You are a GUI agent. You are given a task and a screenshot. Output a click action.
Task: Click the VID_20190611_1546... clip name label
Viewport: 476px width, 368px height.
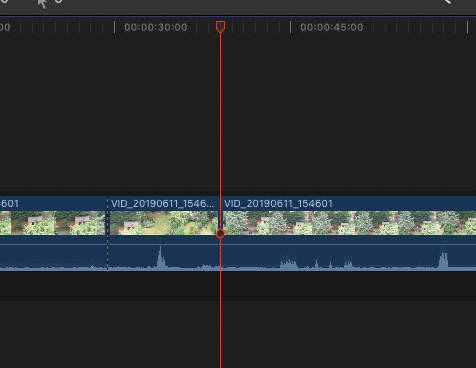(x=162, y=204)
